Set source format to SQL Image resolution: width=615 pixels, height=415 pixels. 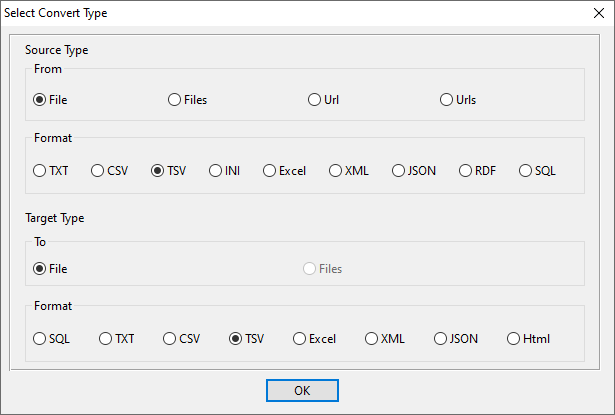pyautogui.click(x=526, y=171)
